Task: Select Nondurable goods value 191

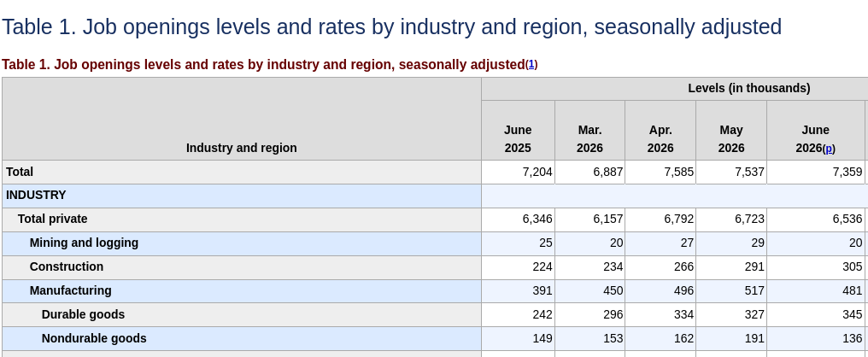Action: [x=755, y=338]
